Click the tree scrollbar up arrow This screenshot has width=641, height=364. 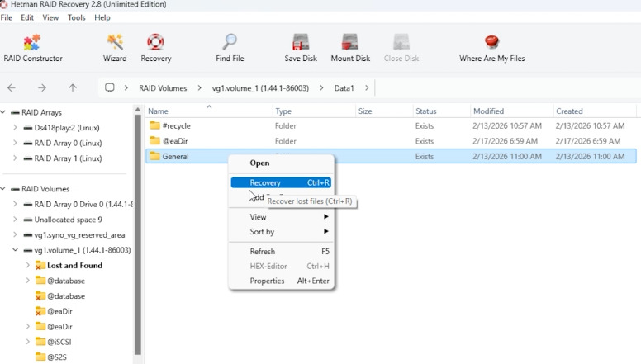[x=138, y=110]
